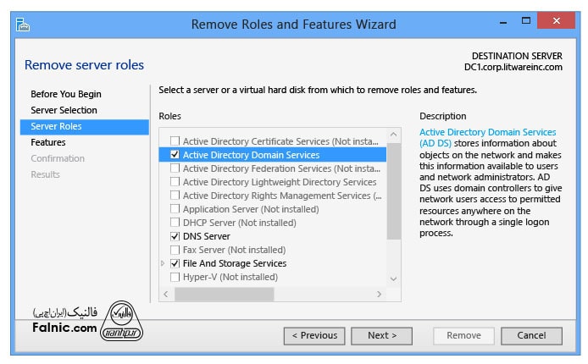Viewport: 588px width, 364px height.
Task: Maximize the wizard window
Action: [x=526, y=20]
